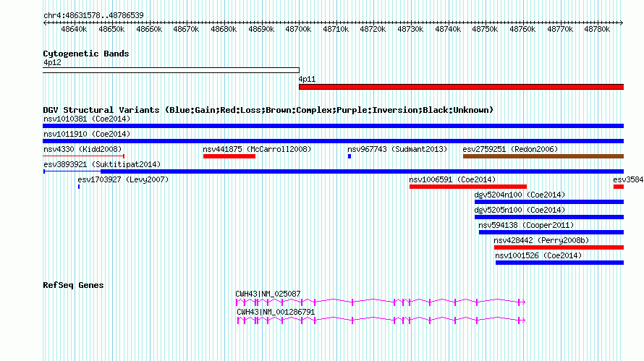
Task: Click the CWH43|NM_025087 gene label
Action: (x=268, y=294)
